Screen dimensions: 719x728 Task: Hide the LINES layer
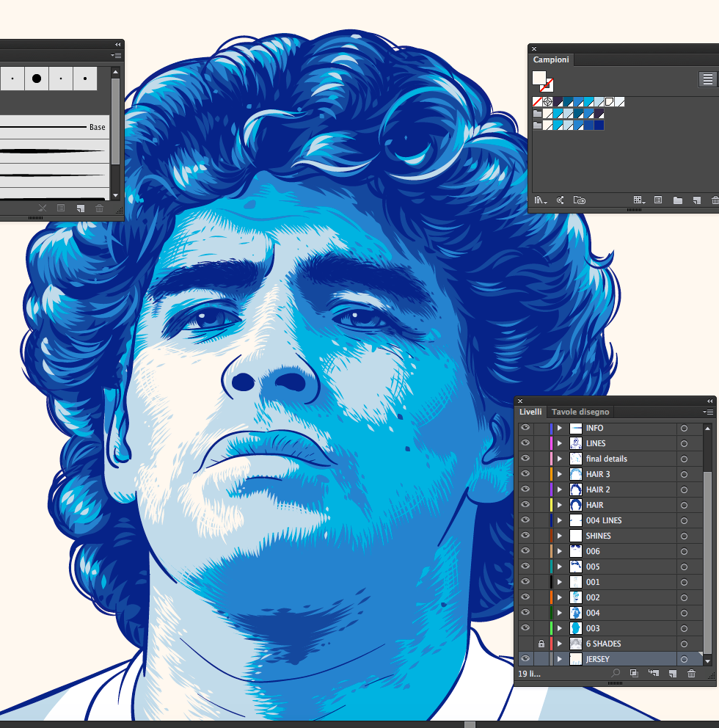pyautogui.click(x=525, y=443)
